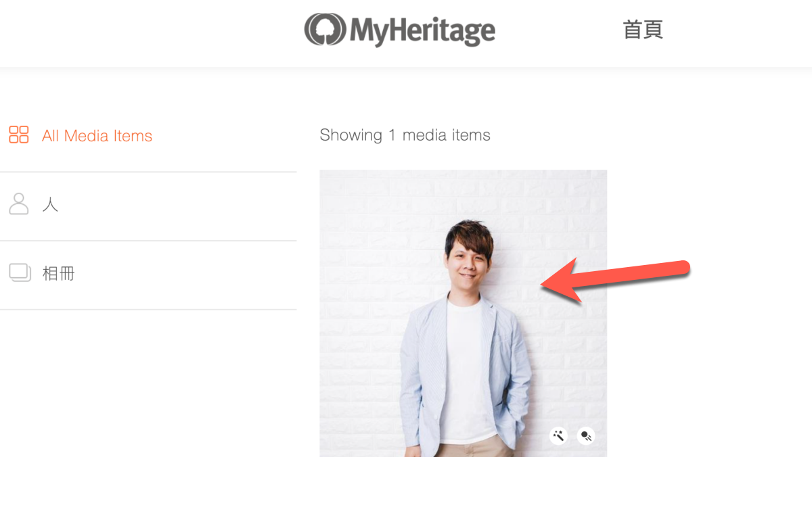Switch to the 人 section label
Viewport: 812px width, 524px height.
(x=51, y=205)
